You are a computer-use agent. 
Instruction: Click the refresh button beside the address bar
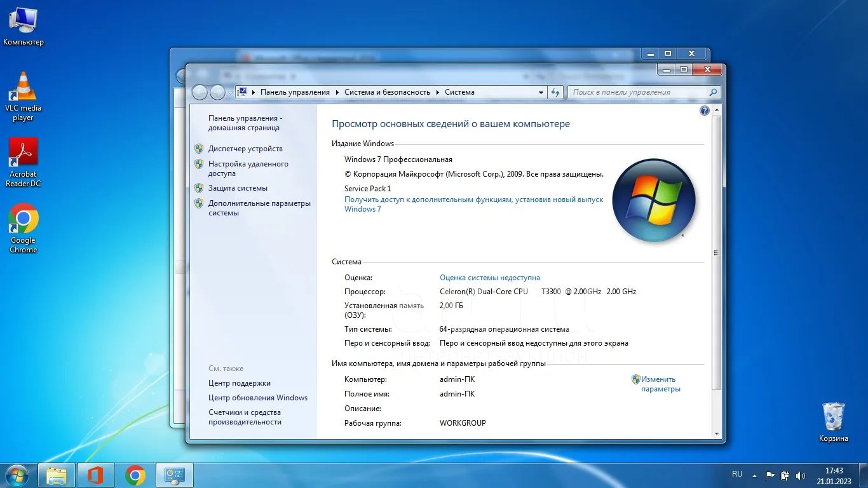555,92
